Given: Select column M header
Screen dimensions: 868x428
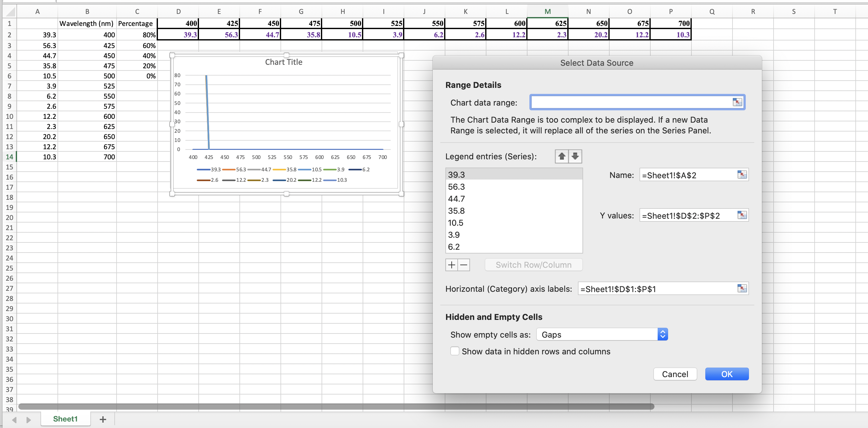Looking at the screenshot, I should point(548,12).
